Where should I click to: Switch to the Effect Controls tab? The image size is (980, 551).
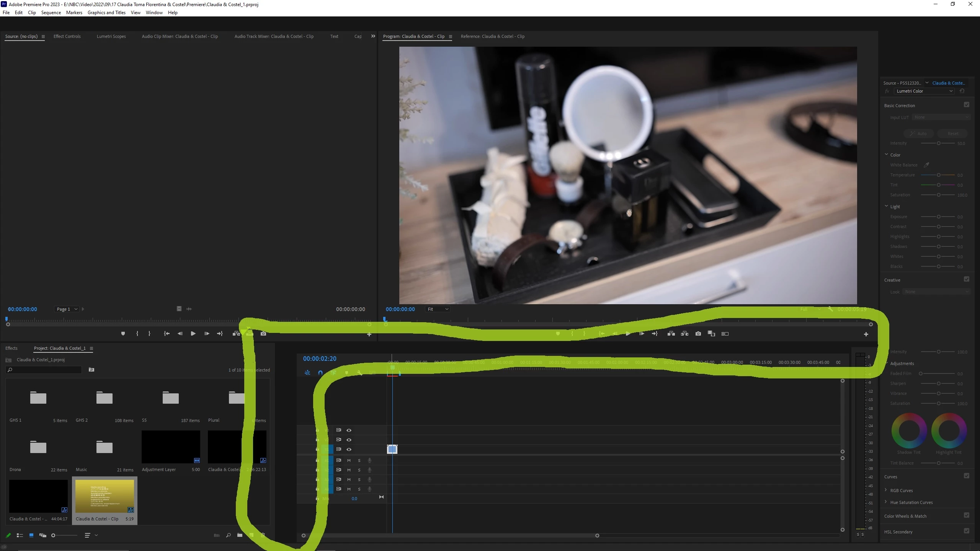click(x=67, y=36)
